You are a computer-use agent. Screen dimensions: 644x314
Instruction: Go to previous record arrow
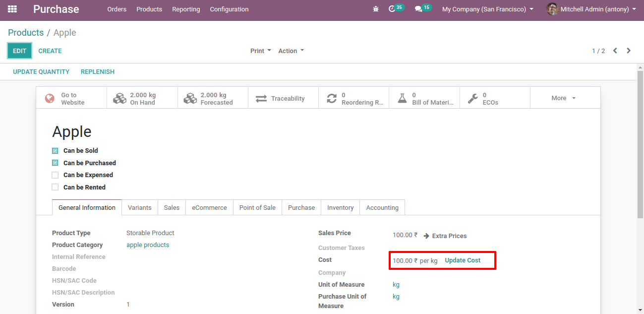pos(615,51)
